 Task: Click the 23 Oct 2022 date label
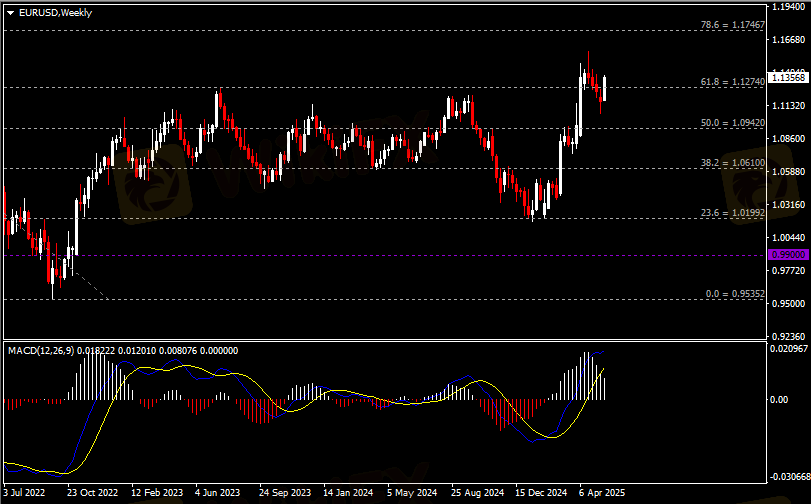[93, 493]
